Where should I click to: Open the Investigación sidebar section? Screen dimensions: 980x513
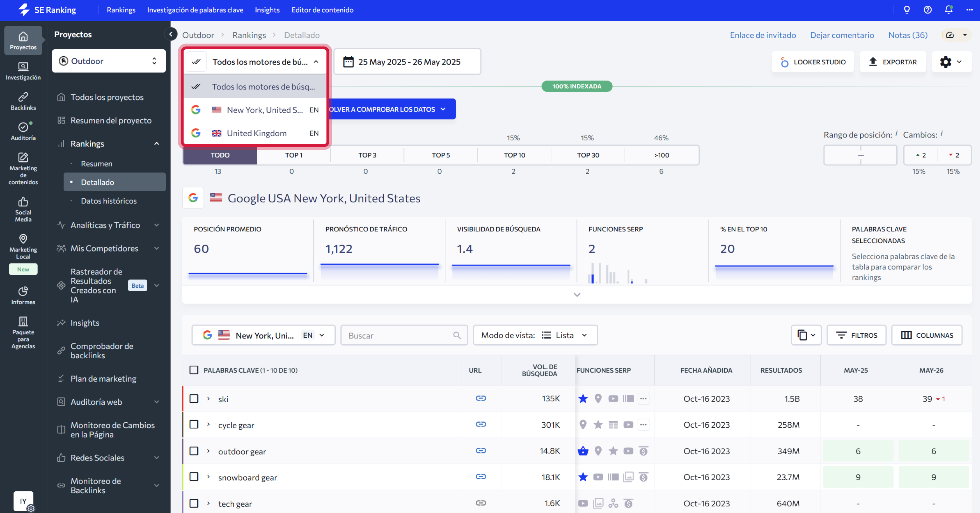[x=23, y=71]
